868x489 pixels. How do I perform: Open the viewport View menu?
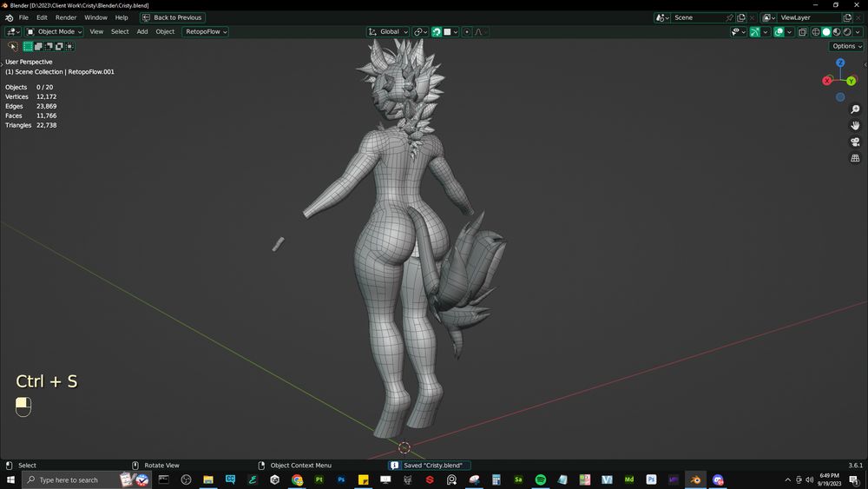96,32
